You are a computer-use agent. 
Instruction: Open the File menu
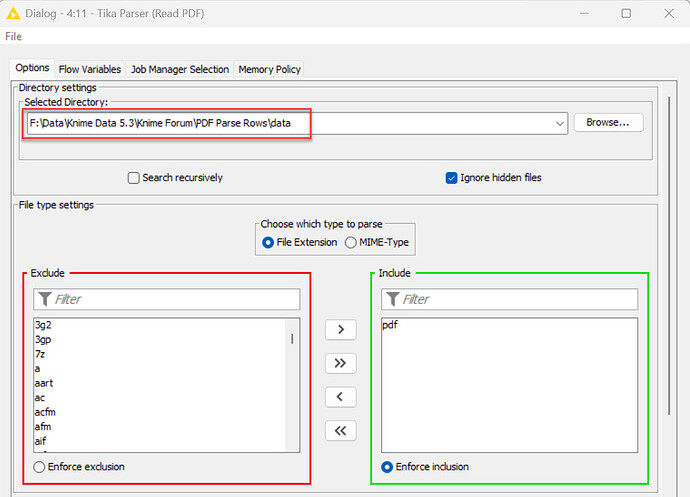coord(13,37)
